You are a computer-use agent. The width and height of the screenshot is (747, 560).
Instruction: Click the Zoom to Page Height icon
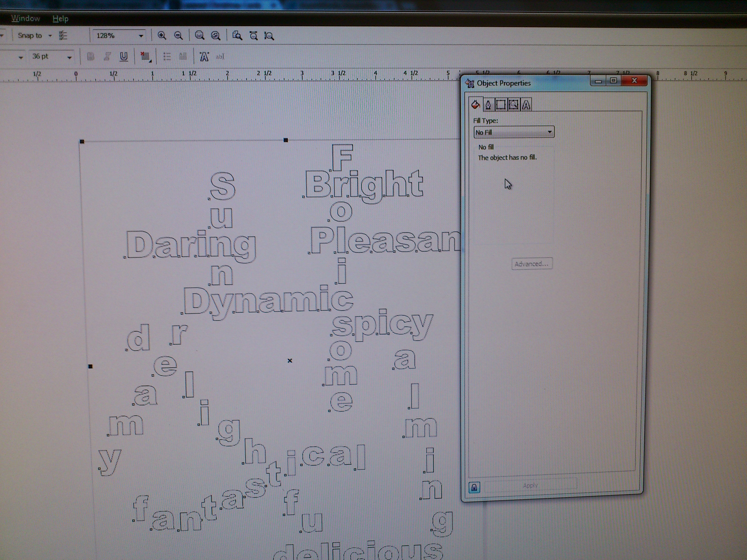(269, 36)
